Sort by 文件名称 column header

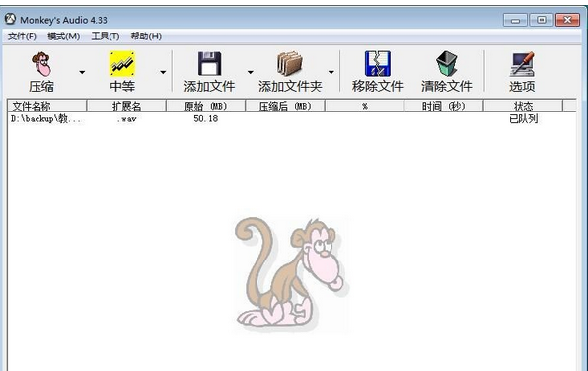coord(47,107)
